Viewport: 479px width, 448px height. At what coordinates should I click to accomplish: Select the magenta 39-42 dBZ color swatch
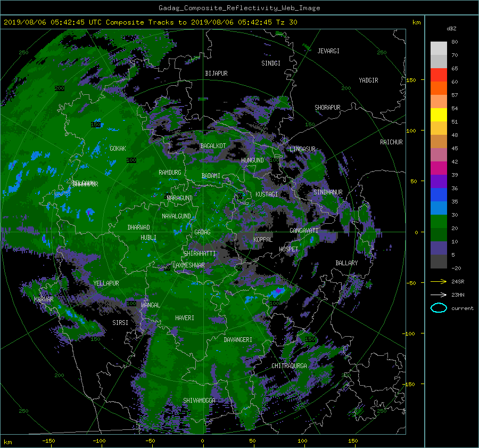(439, 168)
